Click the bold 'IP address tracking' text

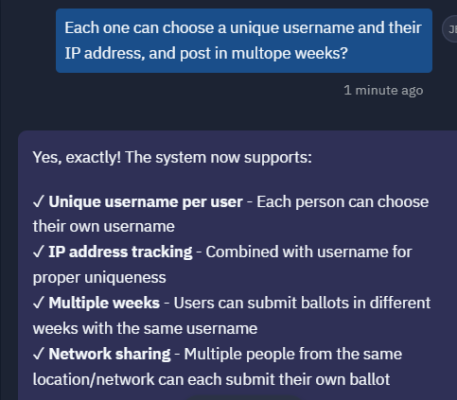pos(120,252)
